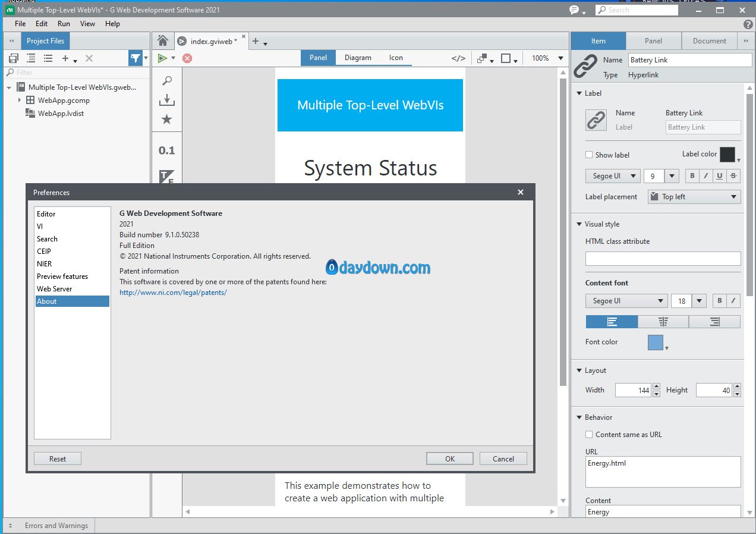Open the numeric 0.1 palette
756x534 pixels.
point(167,150)
